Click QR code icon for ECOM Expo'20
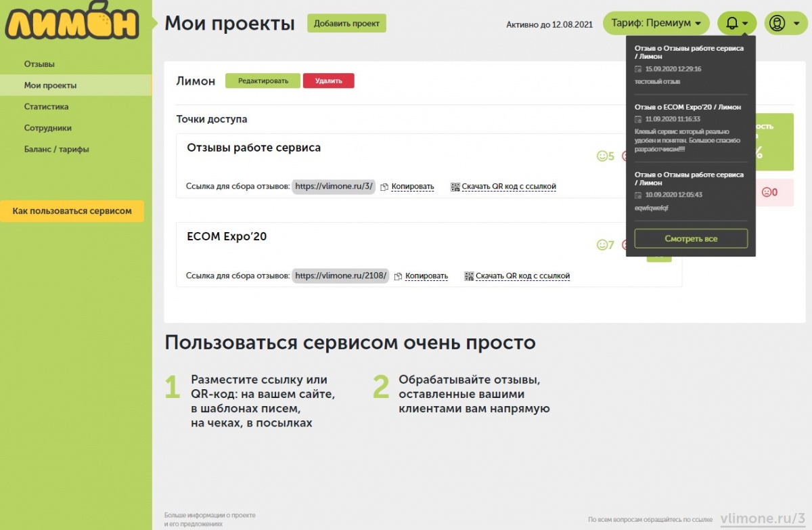The height and width of the screenshot is (530, 812). [470, 276]
